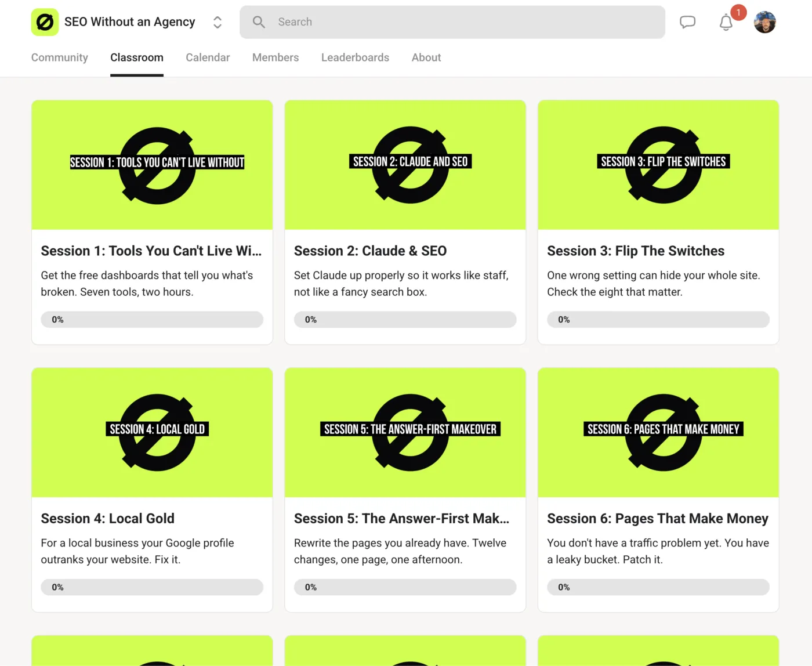Click the Session 3 progress bar
This screenshot has height=666, width=812.
(658, 320)
